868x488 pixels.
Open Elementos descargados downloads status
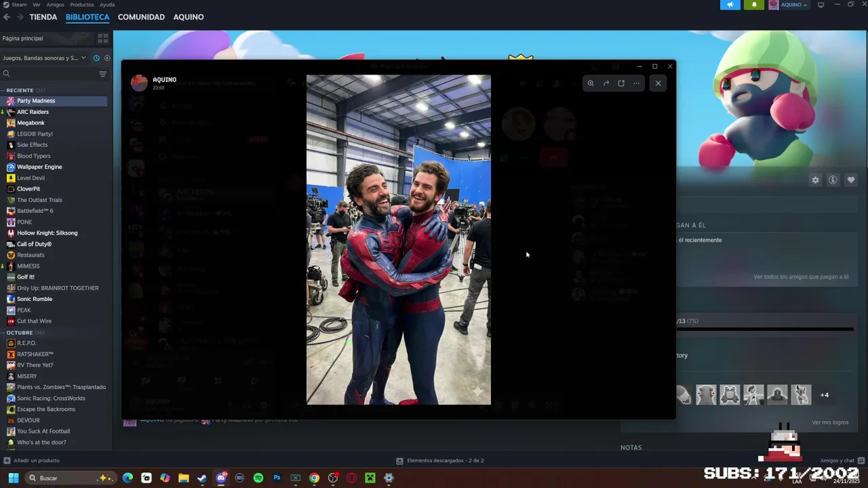coord(439,461)
